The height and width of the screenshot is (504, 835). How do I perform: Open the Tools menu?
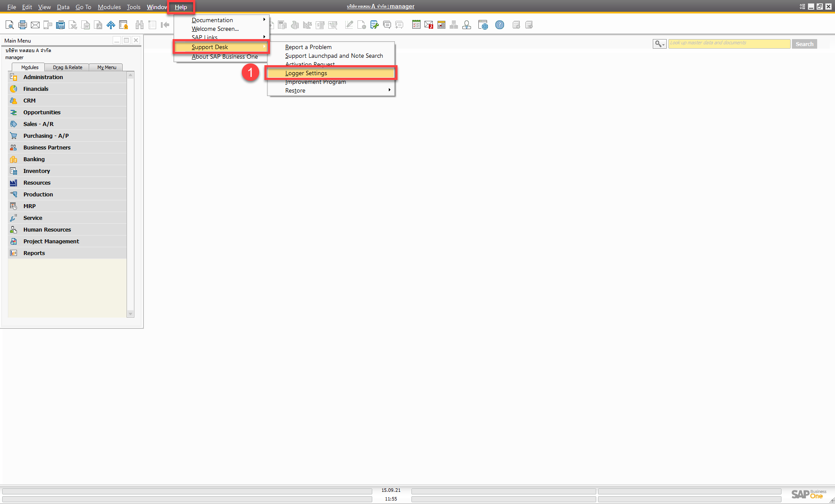coord(134,7)
